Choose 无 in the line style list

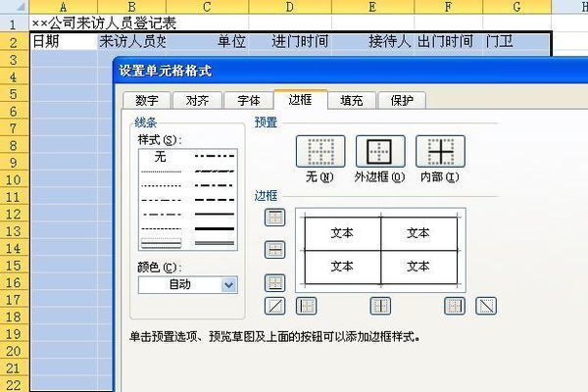pos(161,156)
